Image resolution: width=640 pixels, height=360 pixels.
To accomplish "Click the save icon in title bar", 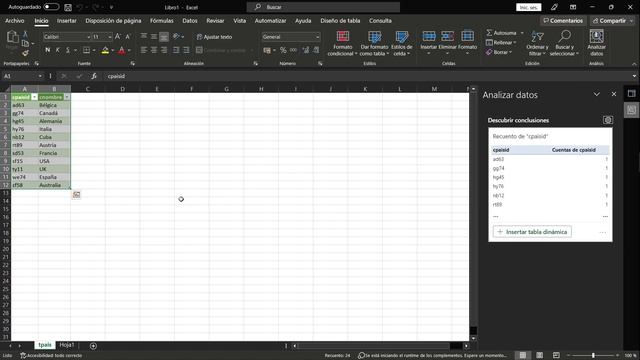I will [x=68, y=7].
